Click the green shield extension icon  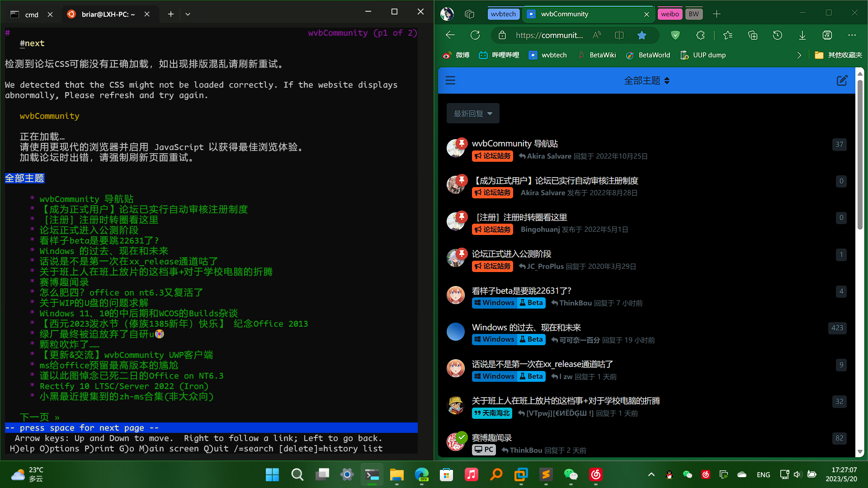tap(675, 35)
